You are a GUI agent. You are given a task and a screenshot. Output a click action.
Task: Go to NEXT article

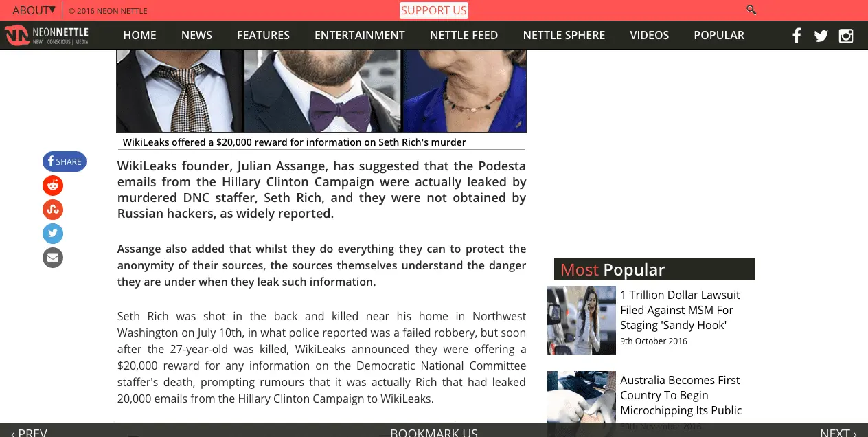coord(838,432)
